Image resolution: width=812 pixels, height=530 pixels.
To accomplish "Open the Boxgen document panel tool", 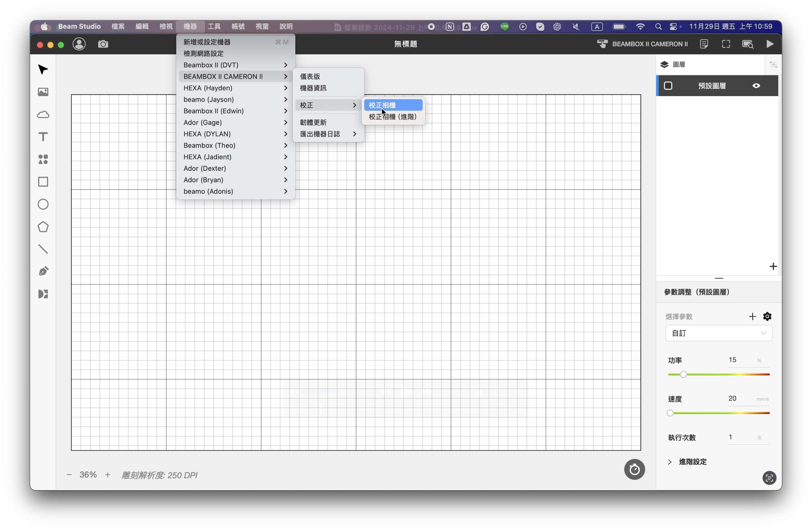I will coord(43,294).
